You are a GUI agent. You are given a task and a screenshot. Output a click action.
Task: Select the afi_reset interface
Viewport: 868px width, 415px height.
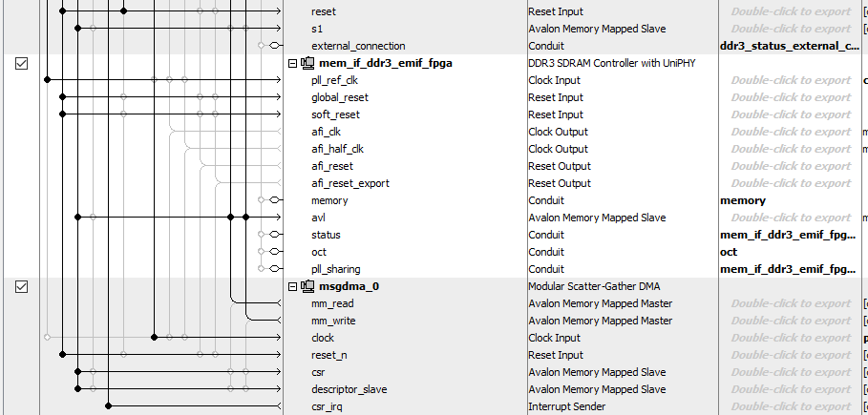332,166
